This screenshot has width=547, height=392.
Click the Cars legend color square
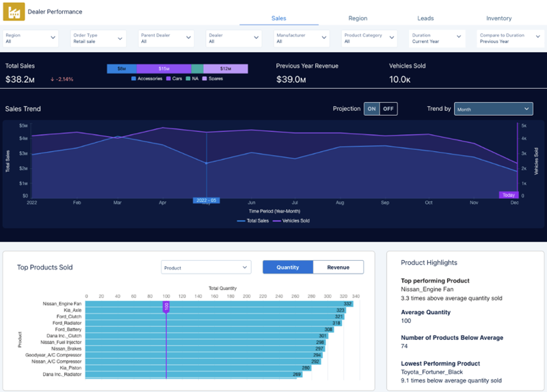(x=168, y=79)
